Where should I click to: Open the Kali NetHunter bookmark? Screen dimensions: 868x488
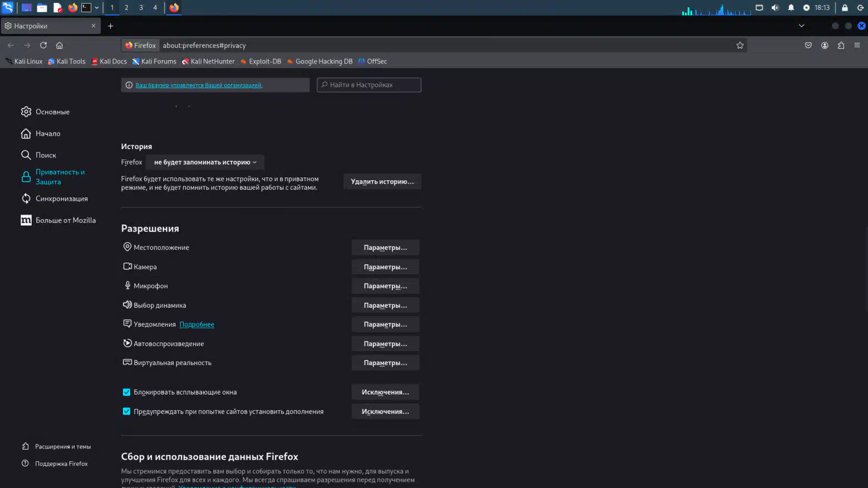click(x=209, y=61)
